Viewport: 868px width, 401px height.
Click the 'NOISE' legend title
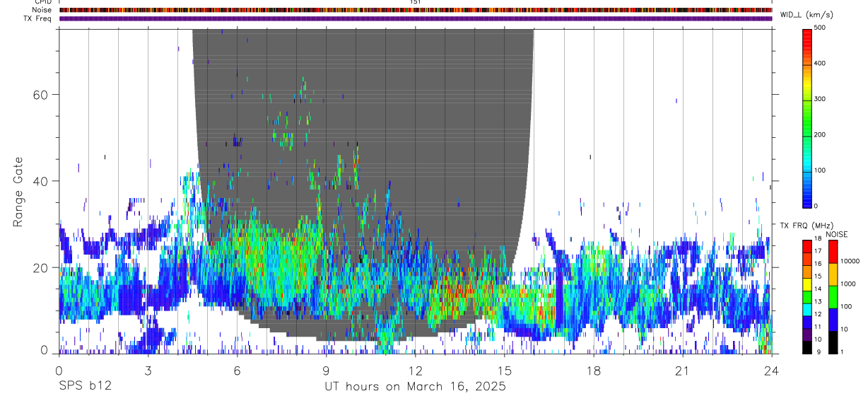(835, 235)
